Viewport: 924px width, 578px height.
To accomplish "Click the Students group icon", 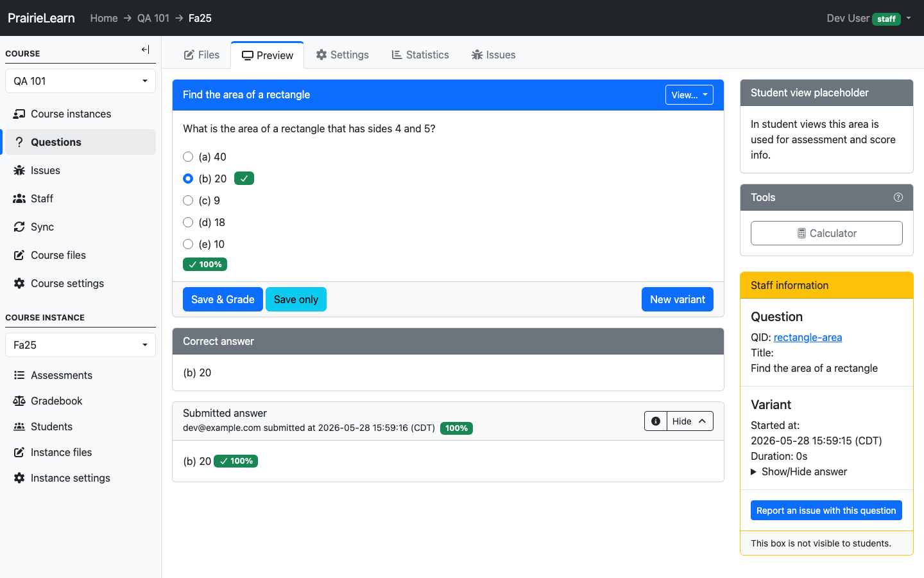I will (x=19, y=426).
